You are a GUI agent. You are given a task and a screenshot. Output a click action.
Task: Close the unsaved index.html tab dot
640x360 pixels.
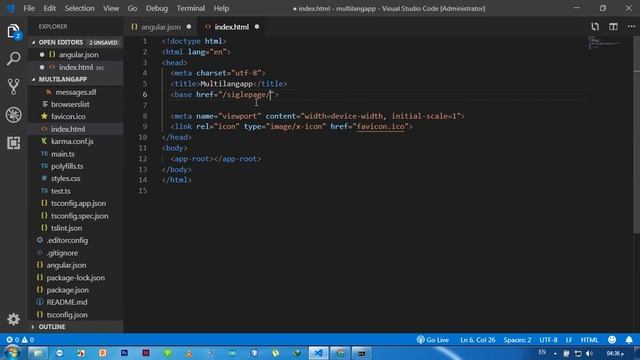[257, 27]
